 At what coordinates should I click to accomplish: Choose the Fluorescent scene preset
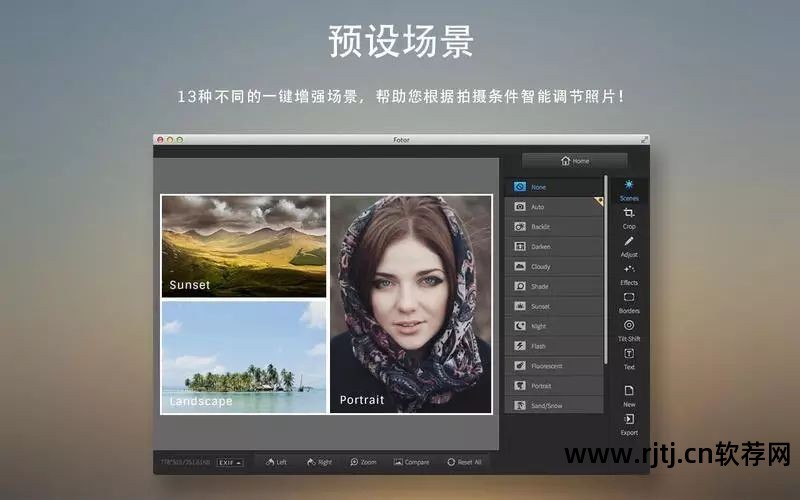tap(554, 366)
